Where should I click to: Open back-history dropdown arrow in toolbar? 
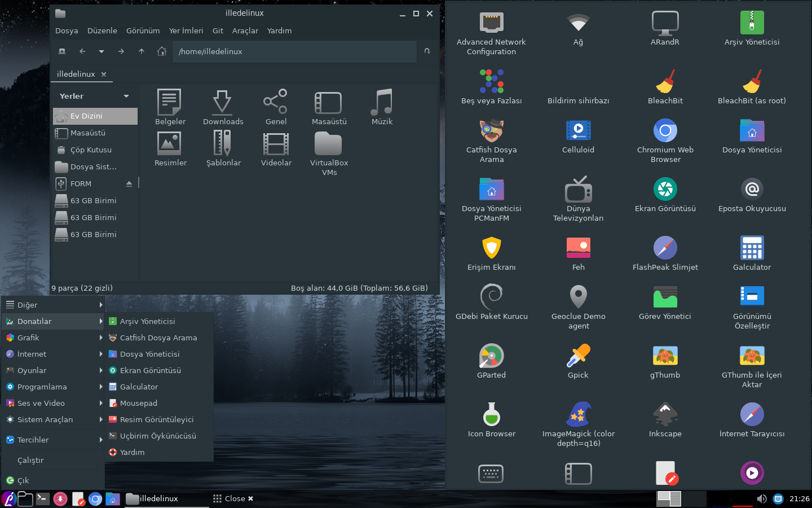point(101,51)
